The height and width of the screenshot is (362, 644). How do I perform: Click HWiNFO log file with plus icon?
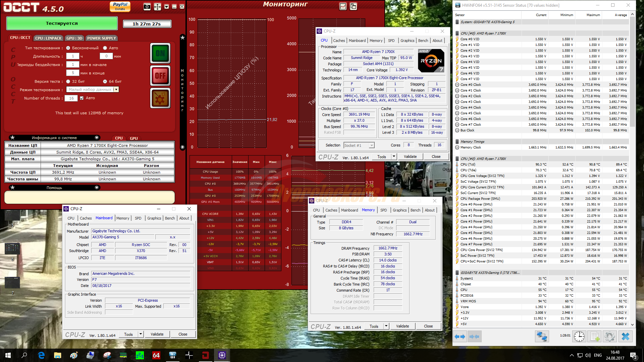595,336
